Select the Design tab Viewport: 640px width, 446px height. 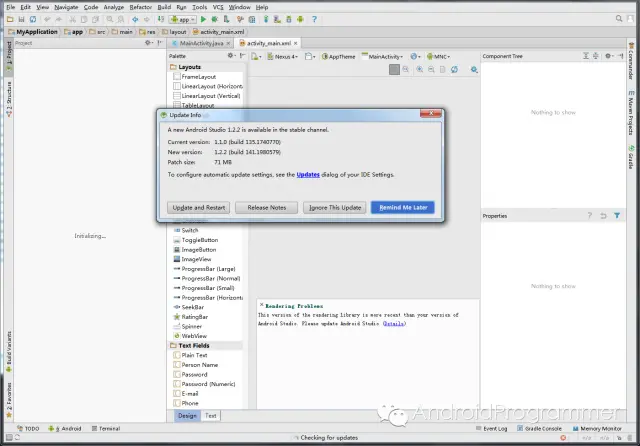coord(187,415)
